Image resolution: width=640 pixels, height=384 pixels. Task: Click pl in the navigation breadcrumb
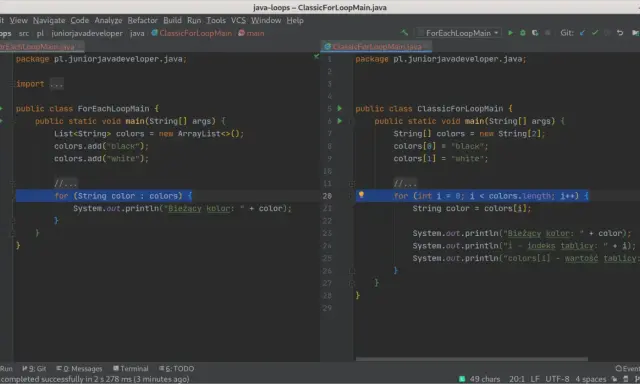click(x=40, y=33)
